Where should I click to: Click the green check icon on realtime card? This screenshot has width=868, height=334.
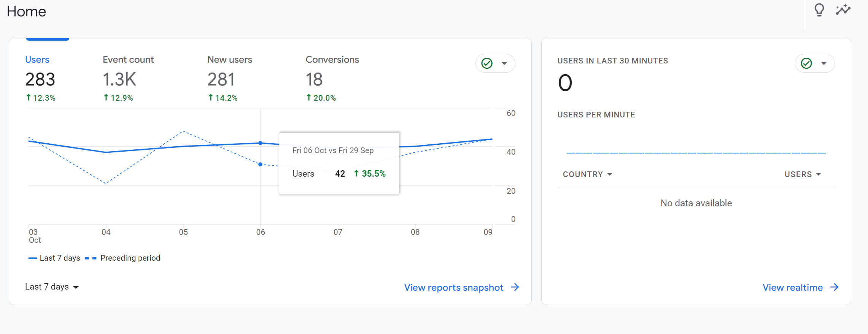(x=806, y=63)
